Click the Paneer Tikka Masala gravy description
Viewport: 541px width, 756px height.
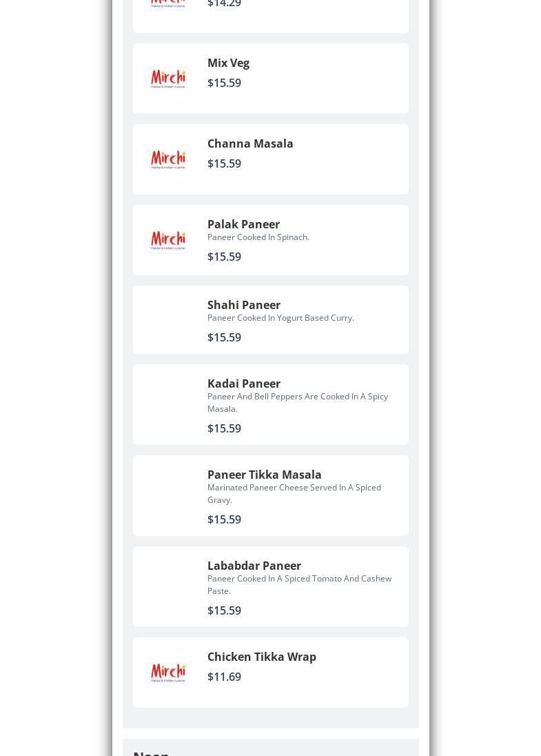pos(294,493)
